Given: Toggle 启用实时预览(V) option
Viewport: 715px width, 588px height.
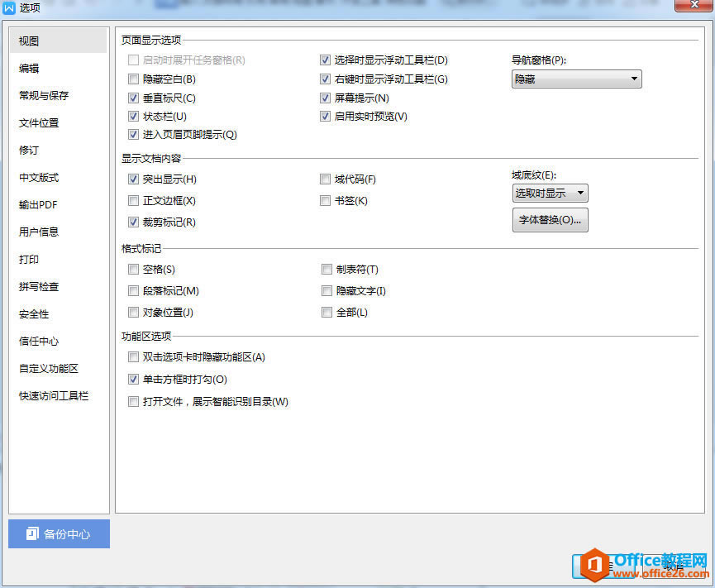Looking at the screenshot, I should [325, 117].
